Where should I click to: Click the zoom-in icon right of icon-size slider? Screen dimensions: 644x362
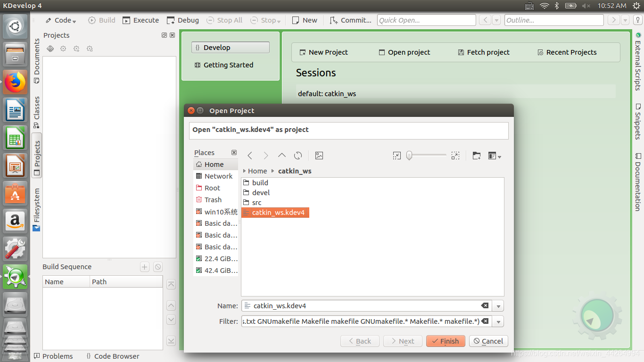(455, 156)
